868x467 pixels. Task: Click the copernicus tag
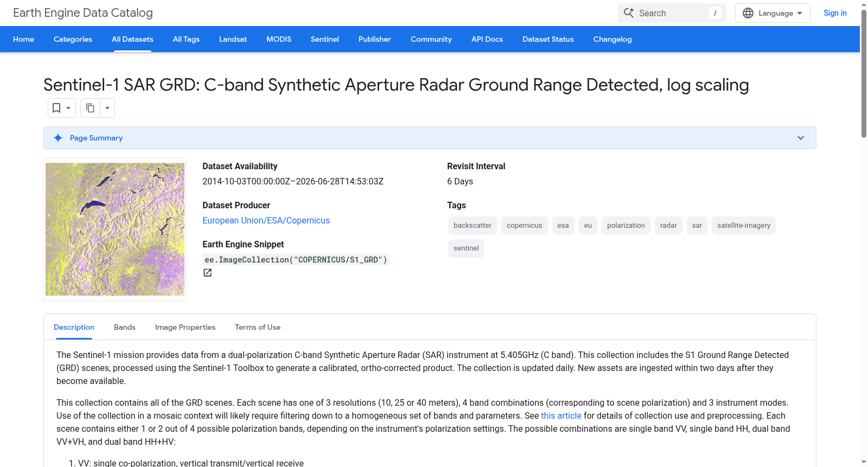(x=524, y=226)
